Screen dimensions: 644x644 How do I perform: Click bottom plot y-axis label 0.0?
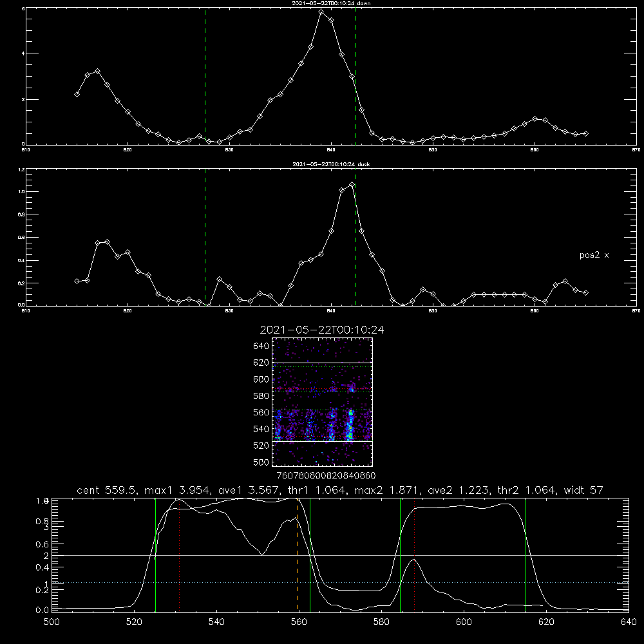click(42, 611)
